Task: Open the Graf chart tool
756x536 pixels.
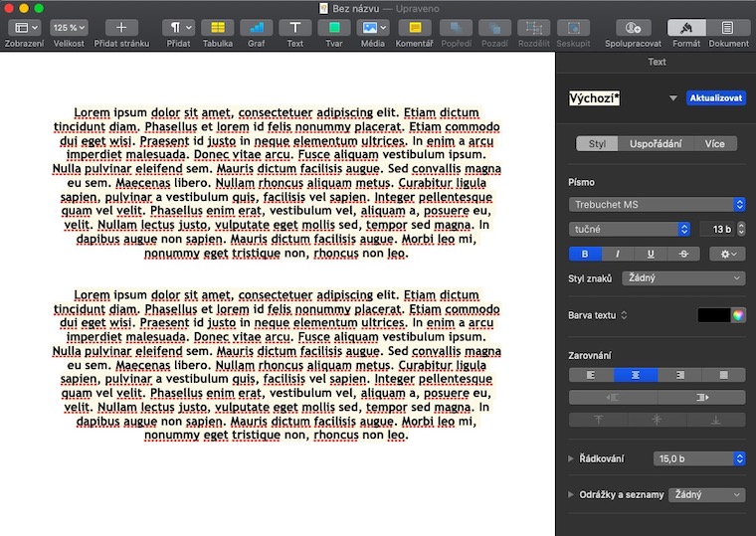Action: point(256,28)
